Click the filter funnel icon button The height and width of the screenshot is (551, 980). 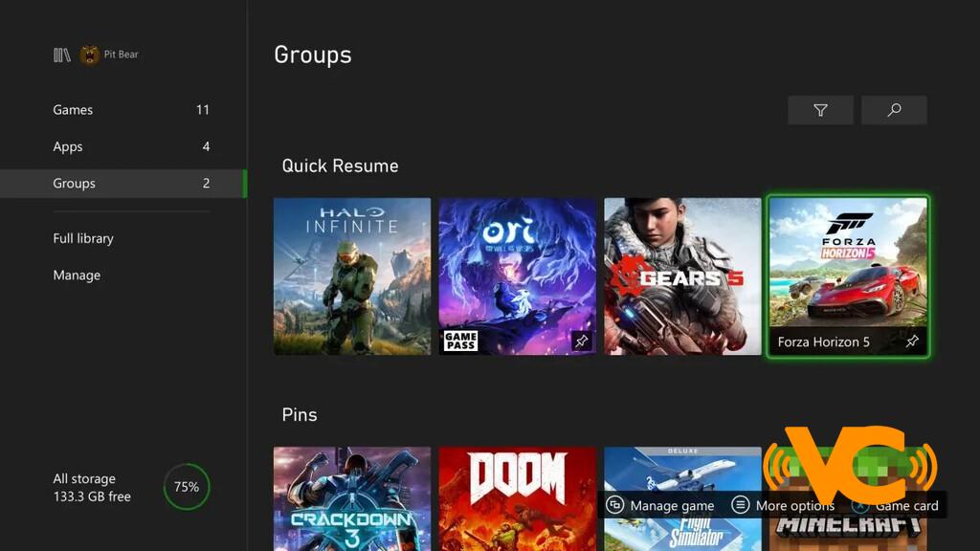click(x=820, y=110)
